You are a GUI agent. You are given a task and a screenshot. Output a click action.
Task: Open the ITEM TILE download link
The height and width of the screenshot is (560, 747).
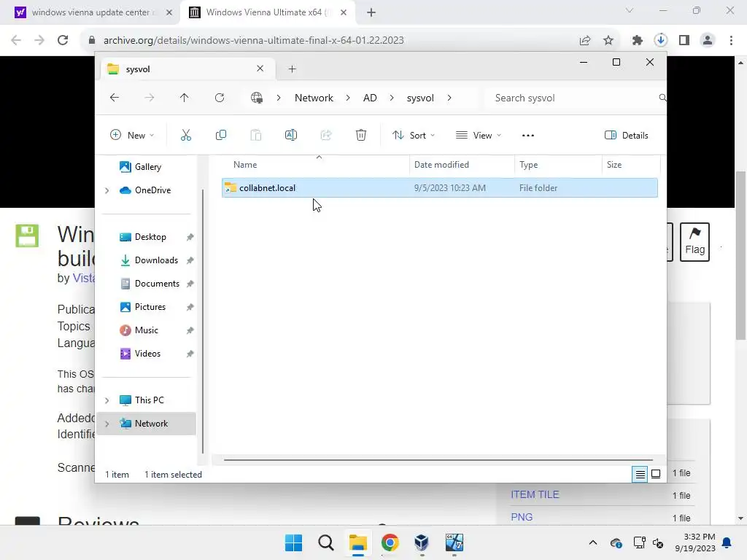pyautogui.click(x=535, y=495)
